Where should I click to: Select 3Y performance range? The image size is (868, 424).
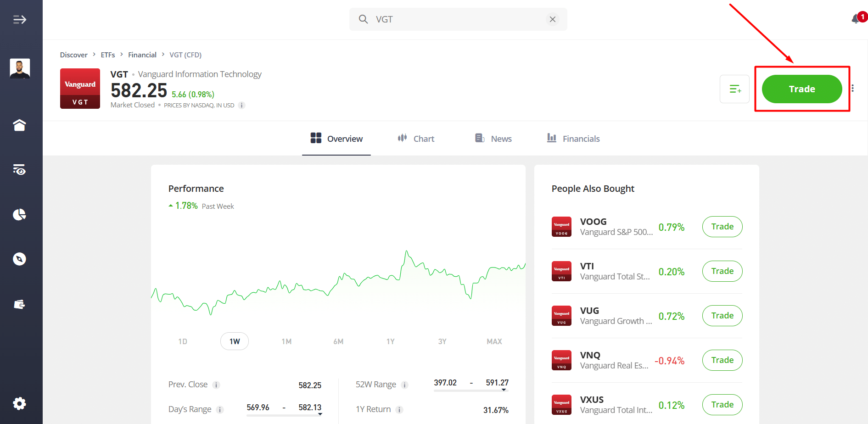(x=442, y=341)
